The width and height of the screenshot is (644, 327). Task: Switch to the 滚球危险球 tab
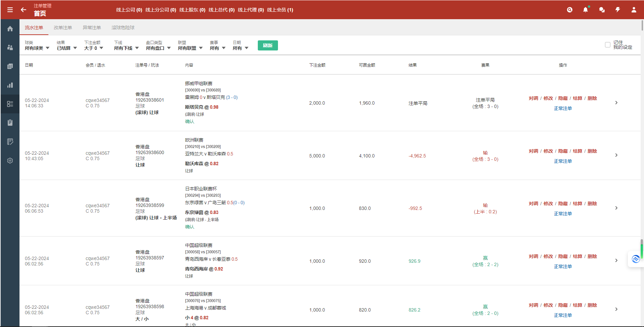click(123, 28)
